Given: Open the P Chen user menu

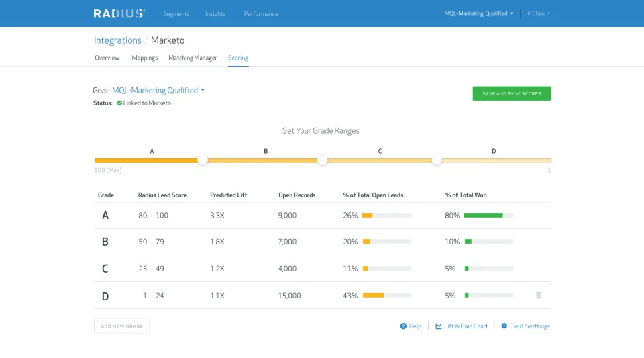Looking at the screenshot, I should point(539,13).
